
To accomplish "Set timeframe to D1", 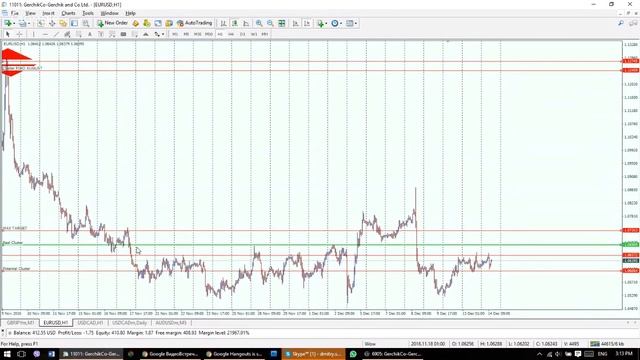I will [x=242, y=34].
